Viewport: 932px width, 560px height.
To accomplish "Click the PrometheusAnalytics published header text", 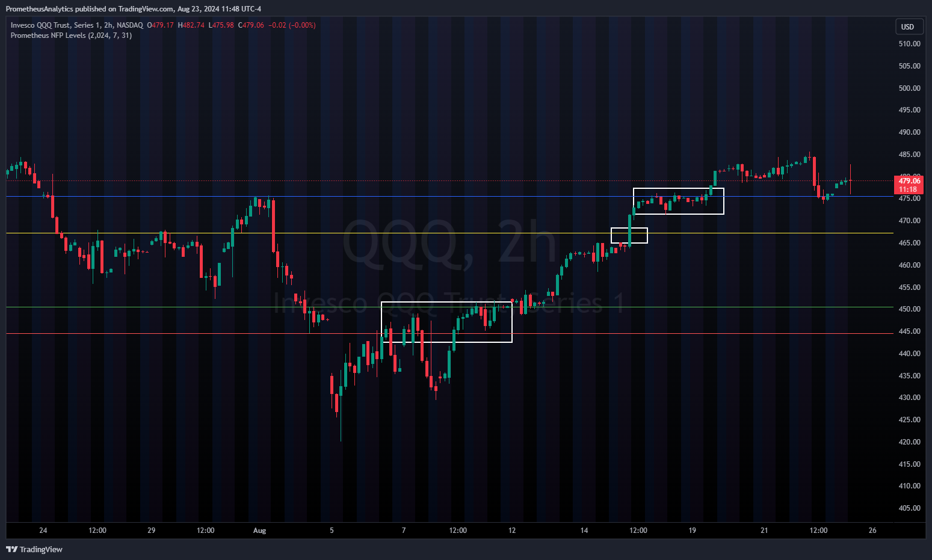I will (x=133, y=9).
